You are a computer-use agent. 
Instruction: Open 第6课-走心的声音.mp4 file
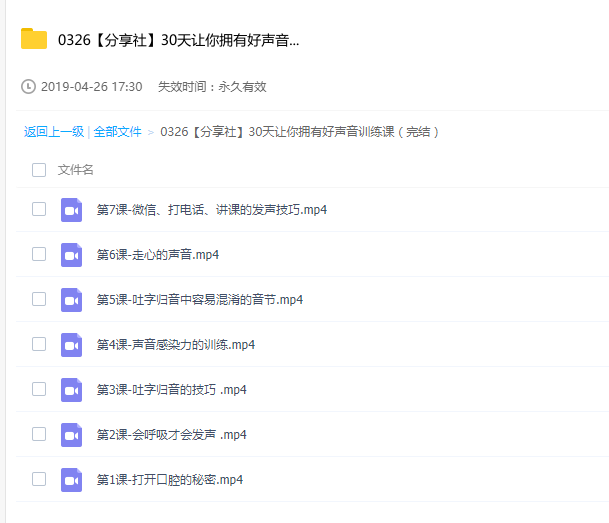[158, 255]
